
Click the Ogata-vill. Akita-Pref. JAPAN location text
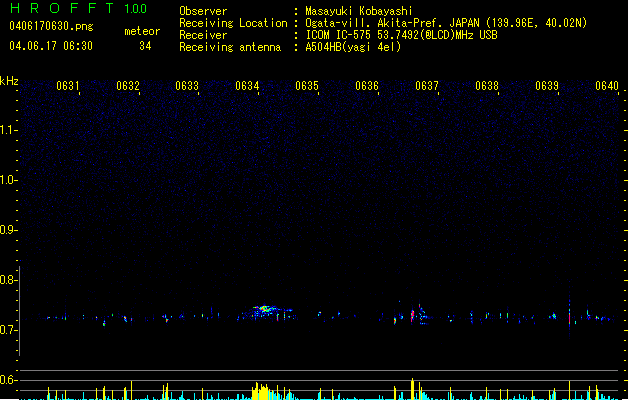click(x=446, y=23)
